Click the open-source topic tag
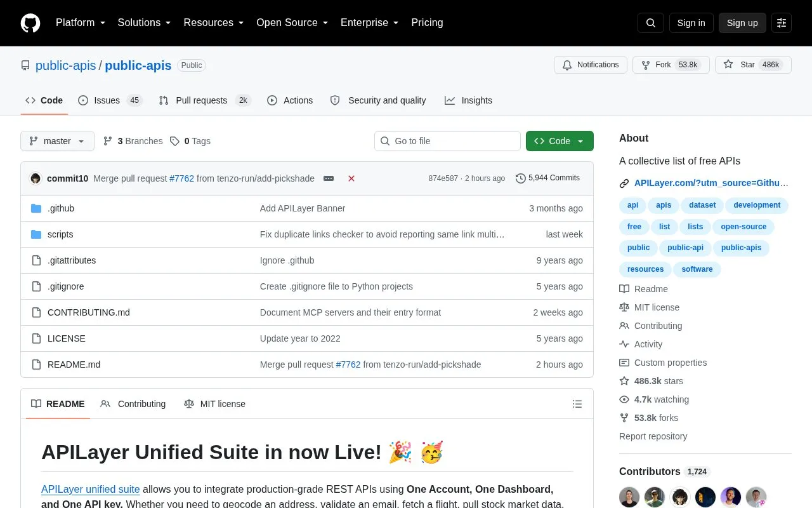Screen dimensions: 812x508 click(x=743, y=227)
